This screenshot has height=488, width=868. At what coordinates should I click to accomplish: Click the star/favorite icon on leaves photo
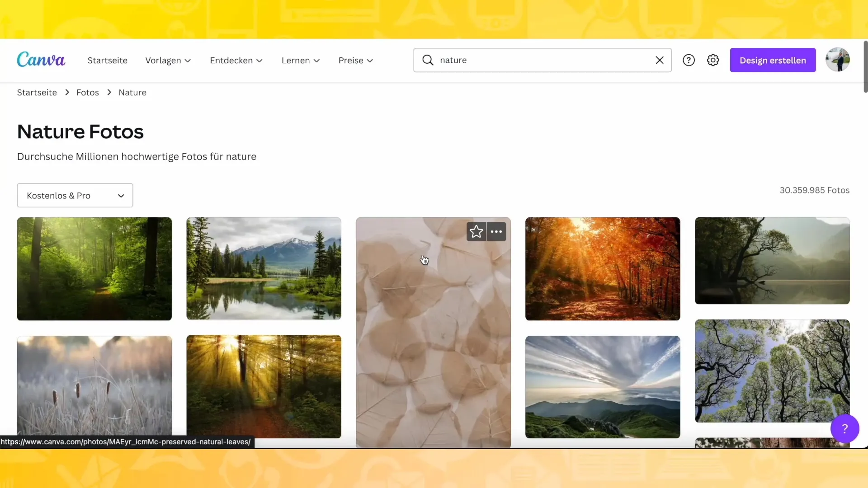click(476, 232)
